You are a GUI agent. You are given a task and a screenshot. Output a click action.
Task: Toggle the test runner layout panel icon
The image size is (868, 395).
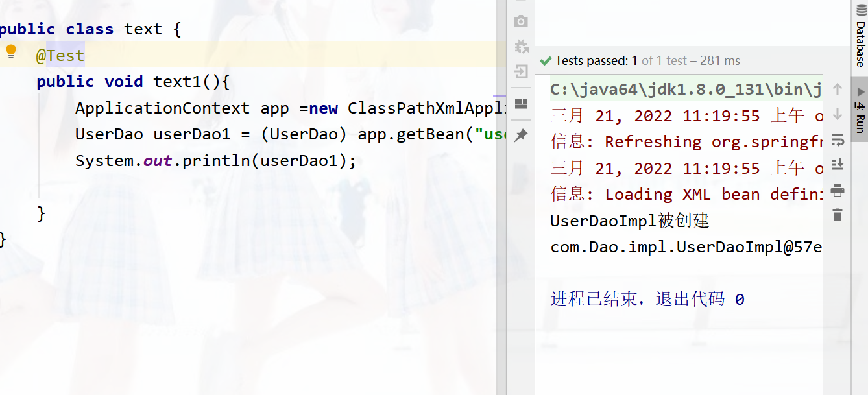pos(520,103)
